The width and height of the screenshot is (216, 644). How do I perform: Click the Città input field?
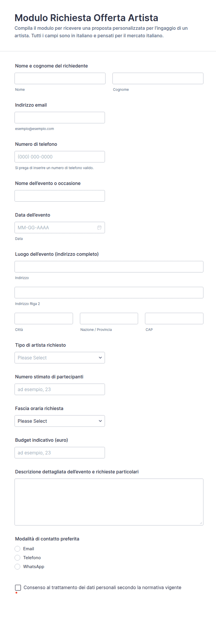(44, 319)
